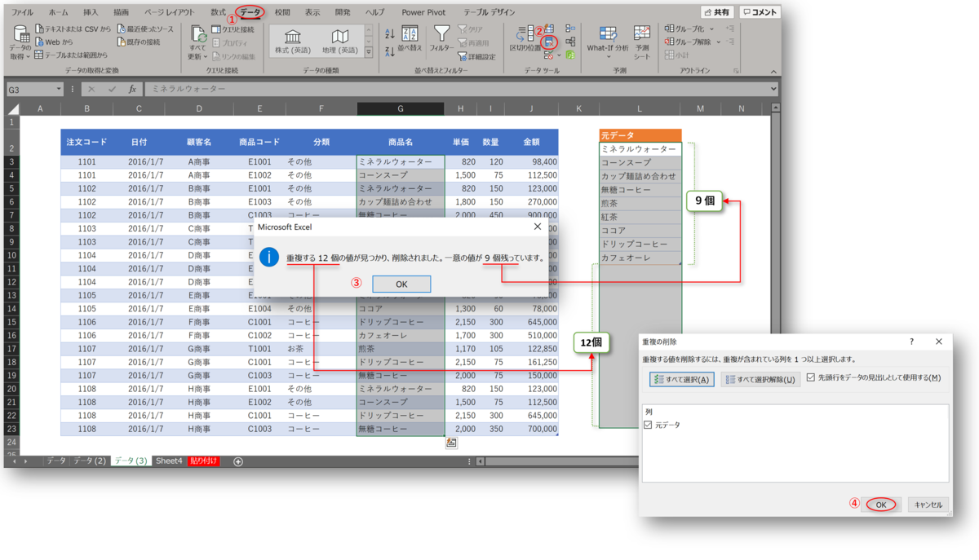
Task: Add a new sheet with plus button
Action: [x=238, y=461]
